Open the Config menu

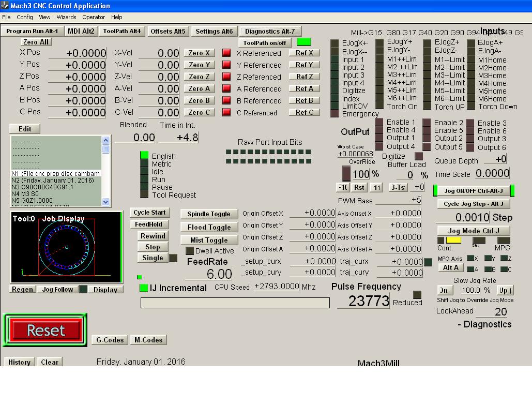tap(25, 17)
